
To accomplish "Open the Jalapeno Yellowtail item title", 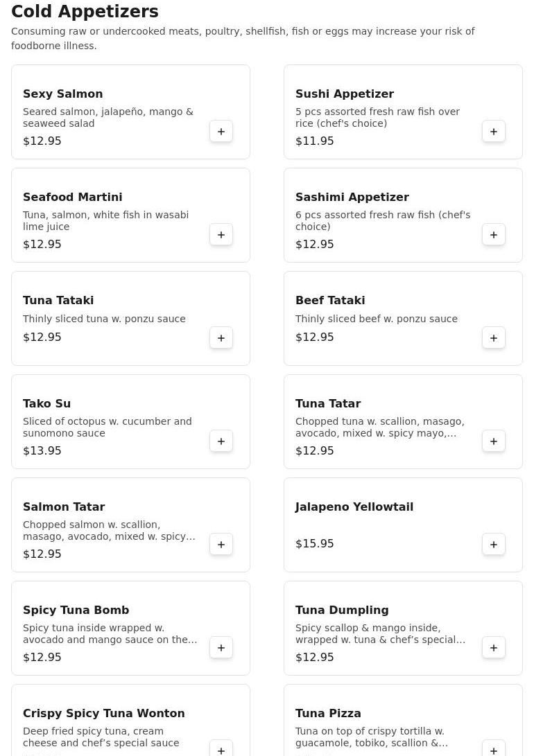I will tap(354, 507).
